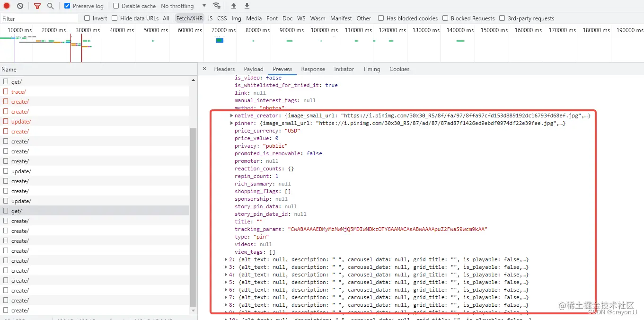Switch to the Headers tab
Image resolution: width=644 pixels, height=320 pixels.
pos(224,69)
